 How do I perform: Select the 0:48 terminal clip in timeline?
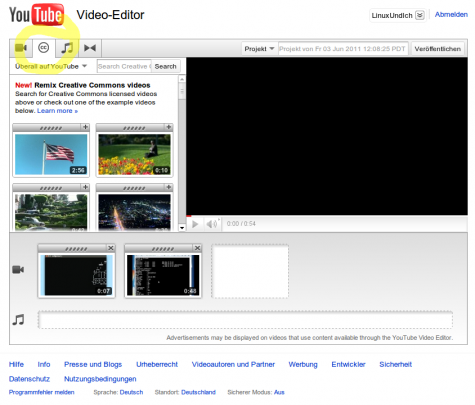(163, 275)
